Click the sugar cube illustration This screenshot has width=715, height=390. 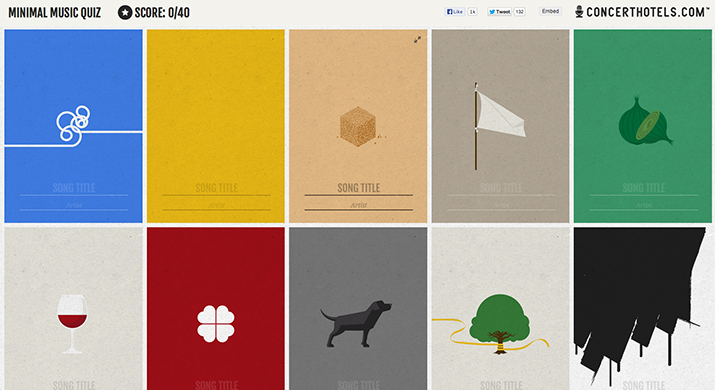pyautogui.click(x=358, y=126)
